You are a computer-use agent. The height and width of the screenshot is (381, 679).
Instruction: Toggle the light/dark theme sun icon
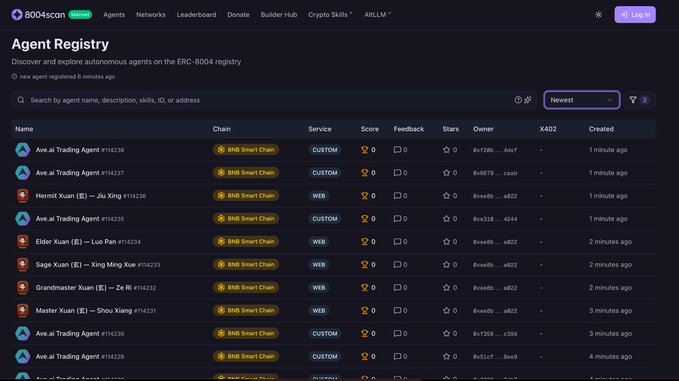click(x=598, y=15)
